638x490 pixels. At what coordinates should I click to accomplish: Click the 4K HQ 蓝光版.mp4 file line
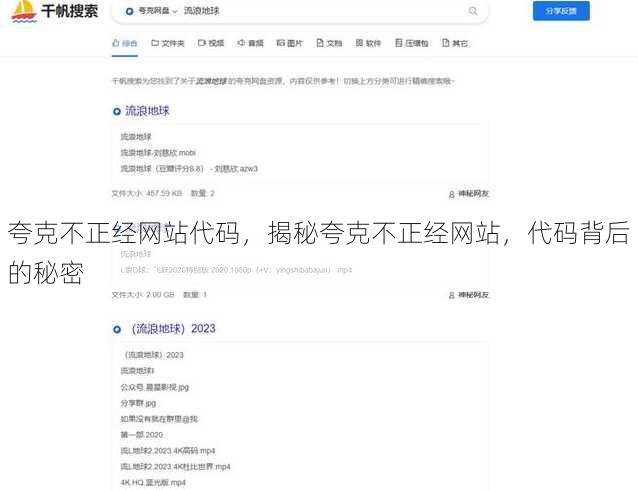(x=153, y=482)
